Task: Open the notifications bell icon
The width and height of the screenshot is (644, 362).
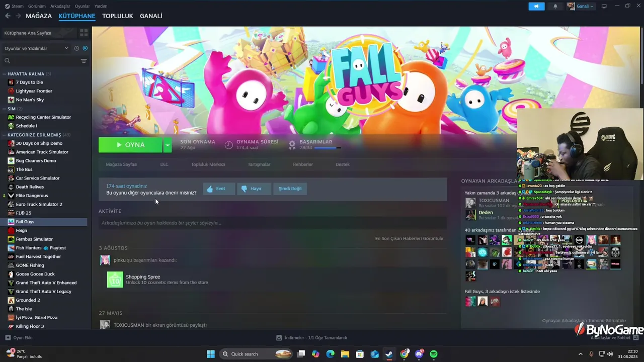Action: 555,6
